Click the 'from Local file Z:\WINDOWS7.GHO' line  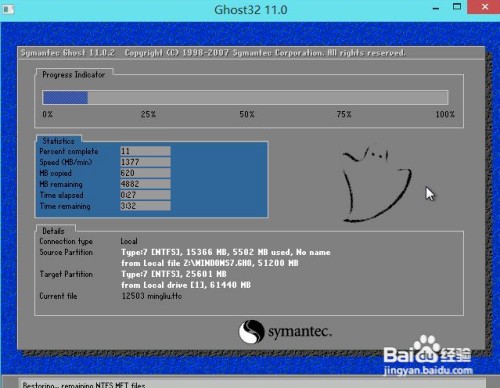coord(210,263)
